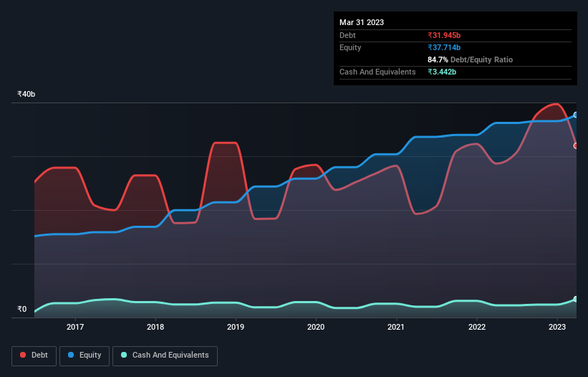The width and height of the screenshot is (588, 377).
Task: Click the 2023 x-axis label
Action: tap(557, 327)
